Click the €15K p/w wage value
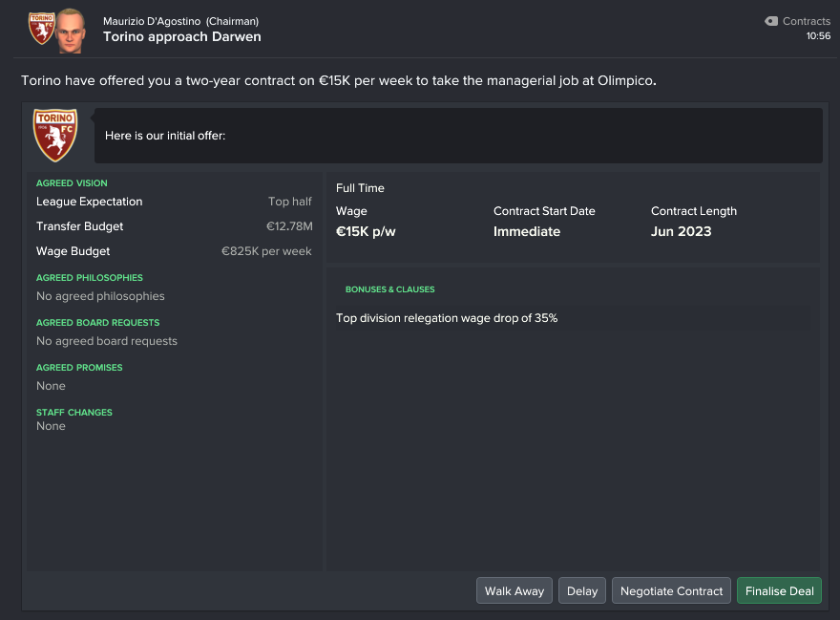The height and width of the screenshot is (620, 840). point(366,232)
